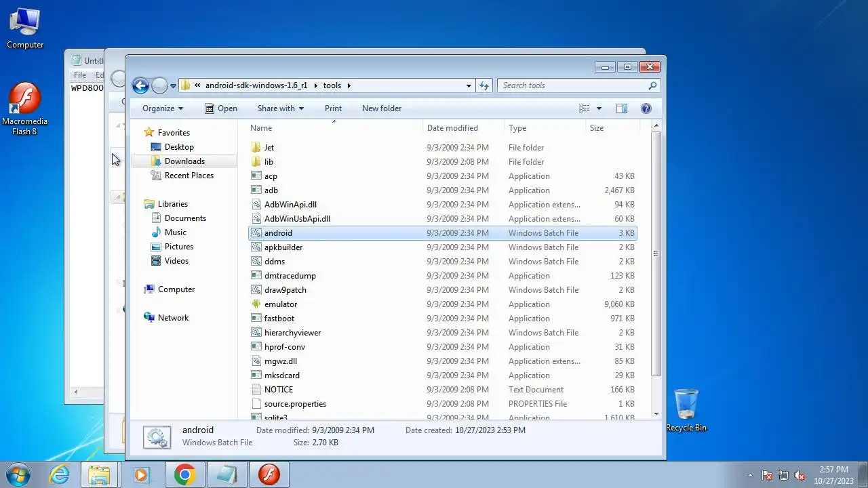
Task: Launch the Macromedia Flash 8 desktop shortcut
Action: coord(25,108)
